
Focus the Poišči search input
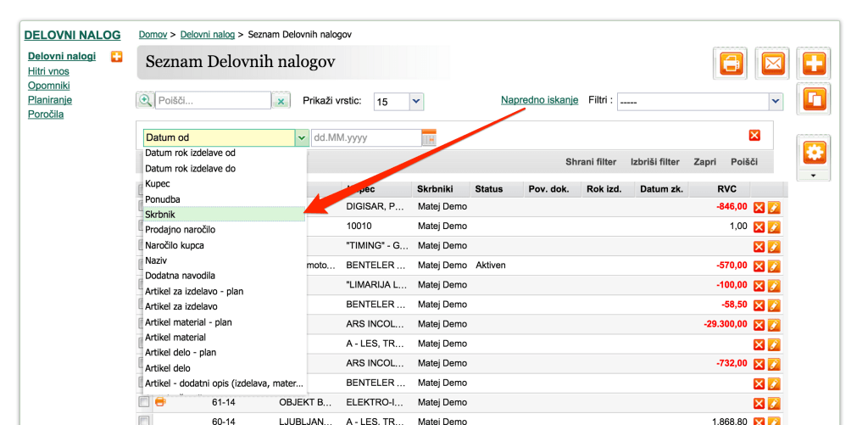pyautogui.click(x=213, y=101)
